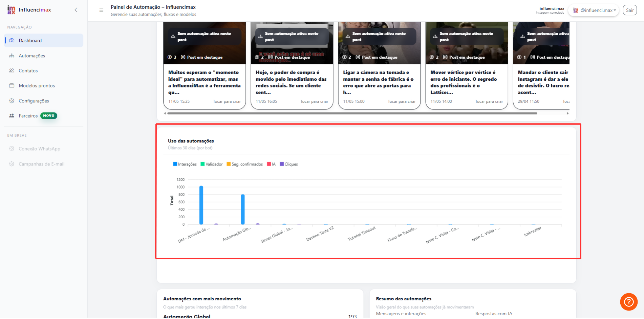Click the Dashboard gauge icon

[12, 40]
